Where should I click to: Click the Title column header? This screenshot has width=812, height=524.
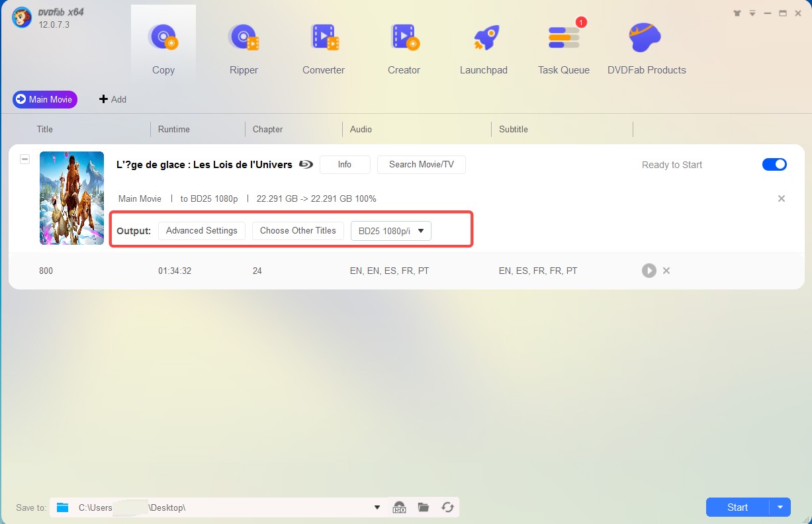click(x=45, y=130)
